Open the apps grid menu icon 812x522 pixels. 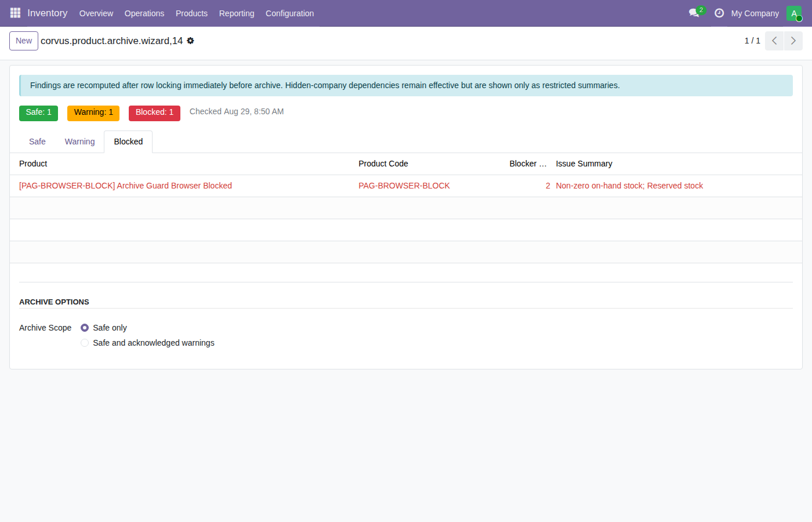coord(15,13)
